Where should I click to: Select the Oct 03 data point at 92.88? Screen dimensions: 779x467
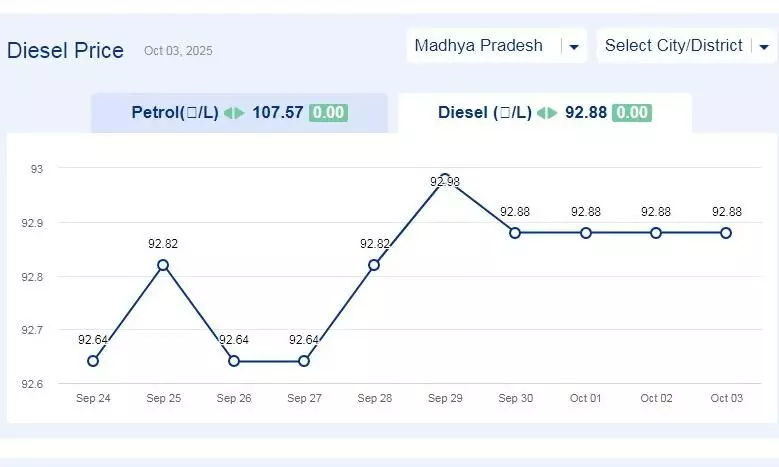[x=726, y=233]
